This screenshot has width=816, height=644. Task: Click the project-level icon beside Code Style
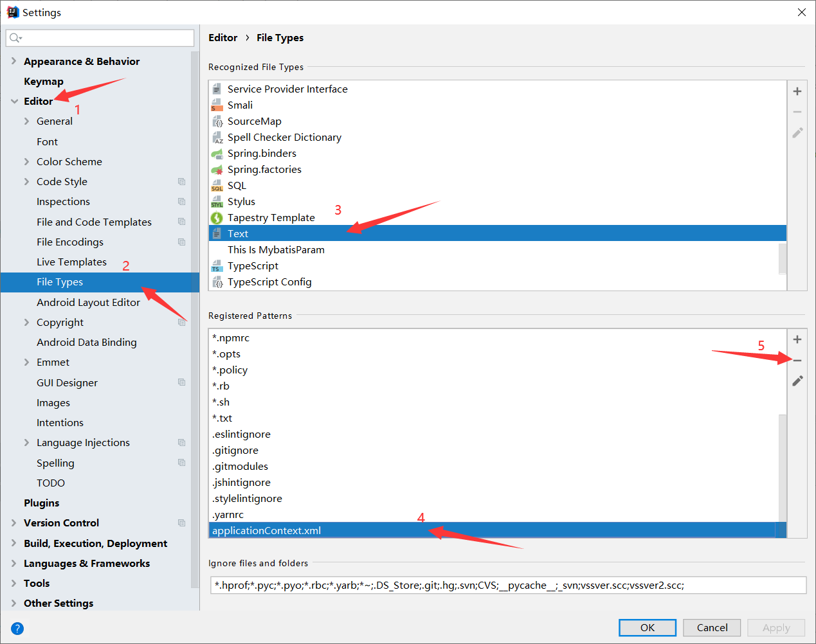[x=181, y=181]
